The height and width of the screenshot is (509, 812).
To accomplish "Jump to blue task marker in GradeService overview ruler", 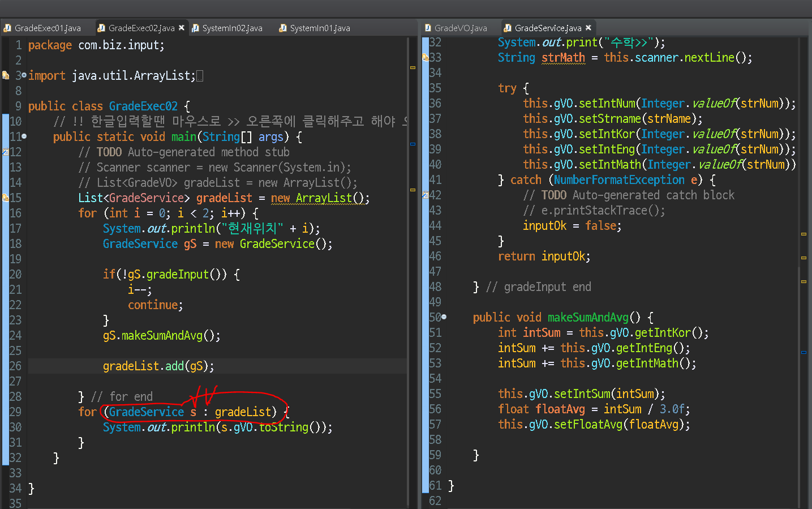I will (804, 352).
